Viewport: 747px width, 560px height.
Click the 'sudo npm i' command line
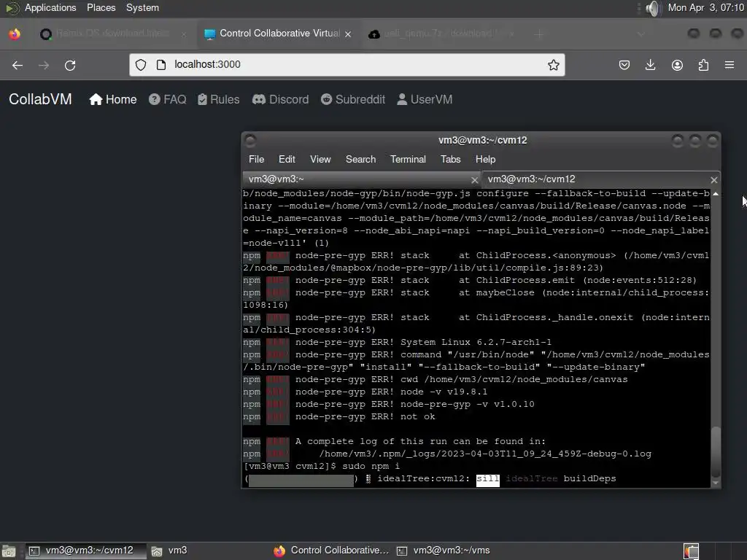click(x=371, y=466)
